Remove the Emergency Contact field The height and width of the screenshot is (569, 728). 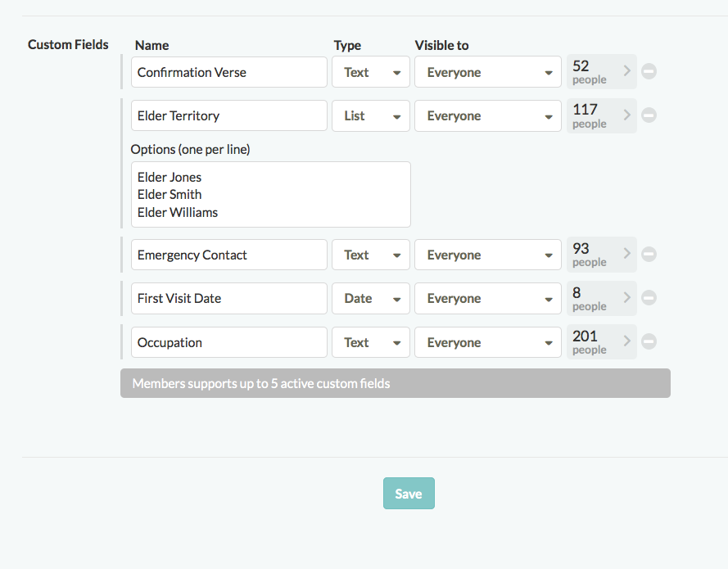(649, 255)
